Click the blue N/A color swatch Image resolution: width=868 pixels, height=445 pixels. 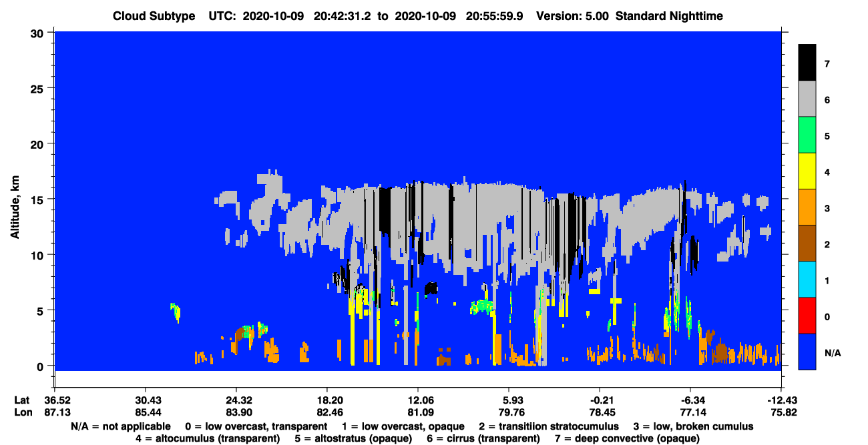[807, 351]
